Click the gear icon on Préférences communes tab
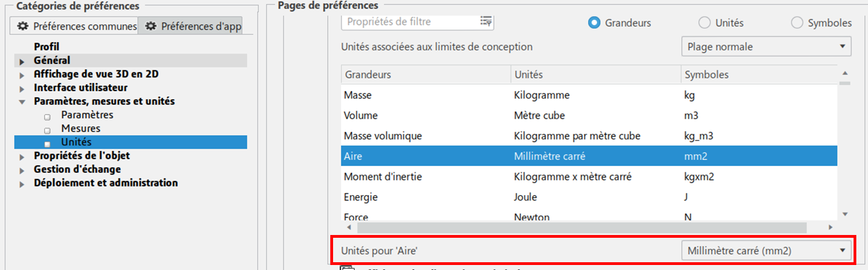 point(22,26)
